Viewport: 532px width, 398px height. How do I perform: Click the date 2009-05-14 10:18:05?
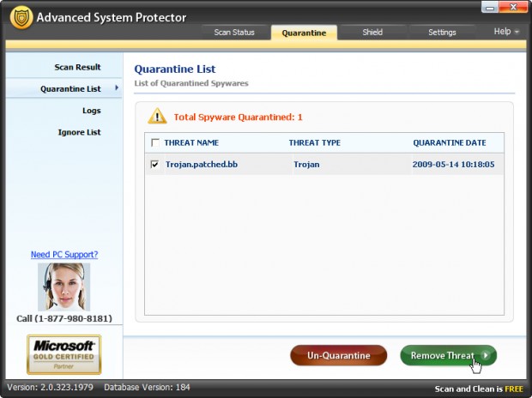click(x=453, y=165)
